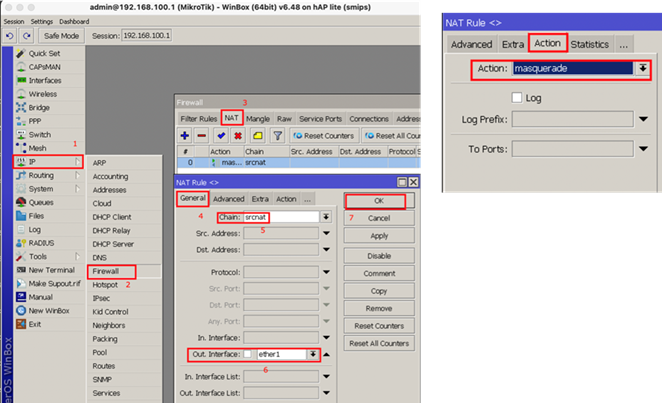The height and width of the screenshot is (403, 662).
Task: Click Copy button in NAT Rule
Action: point(379,291)
